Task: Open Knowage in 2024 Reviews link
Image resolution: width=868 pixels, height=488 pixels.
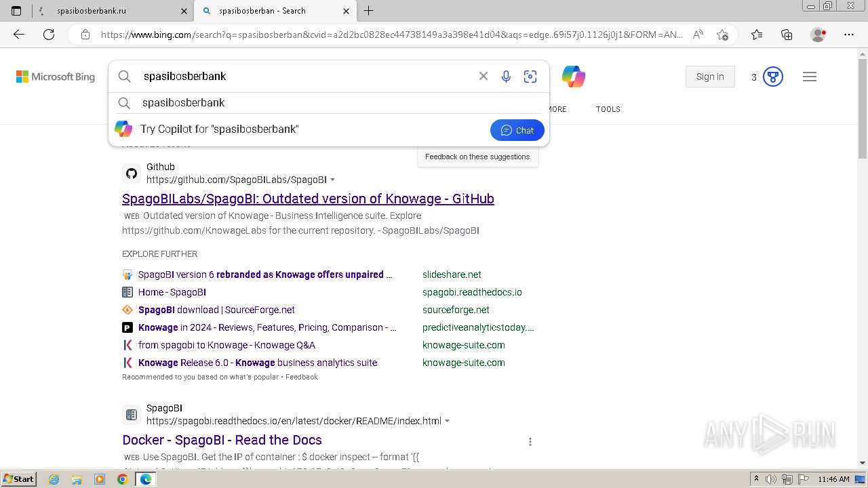Action: pyautogui.click(x=267, y=327)
